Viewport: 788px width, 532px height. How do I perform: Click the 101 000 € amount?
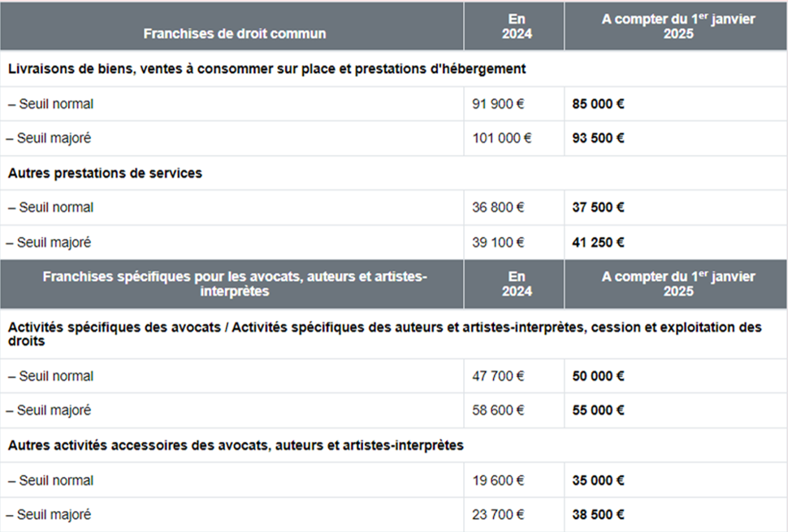coord(502,138)
